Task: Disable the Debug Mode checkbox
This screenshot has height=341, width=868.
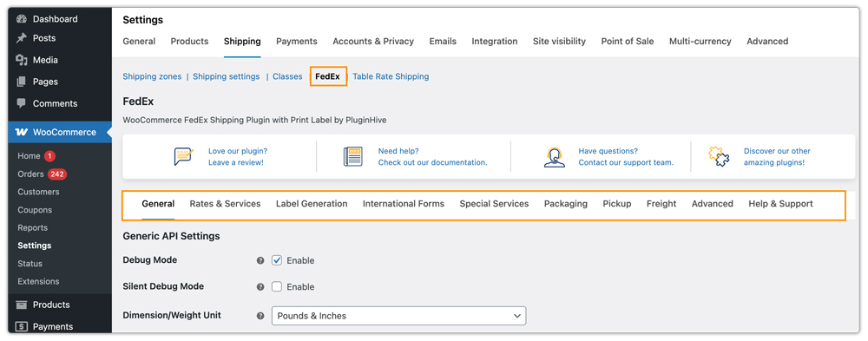Action: coord(278,260)
